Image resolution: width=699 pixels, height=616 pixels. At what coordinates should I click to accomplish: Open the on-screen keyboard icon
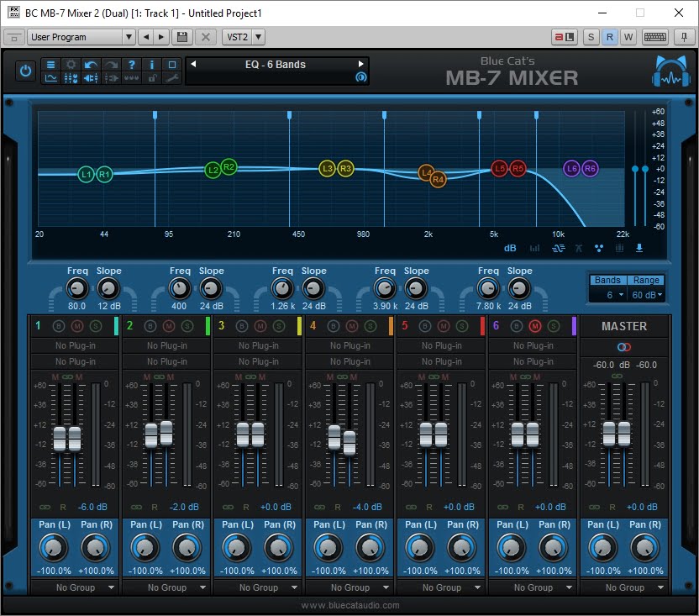point(655,37)
